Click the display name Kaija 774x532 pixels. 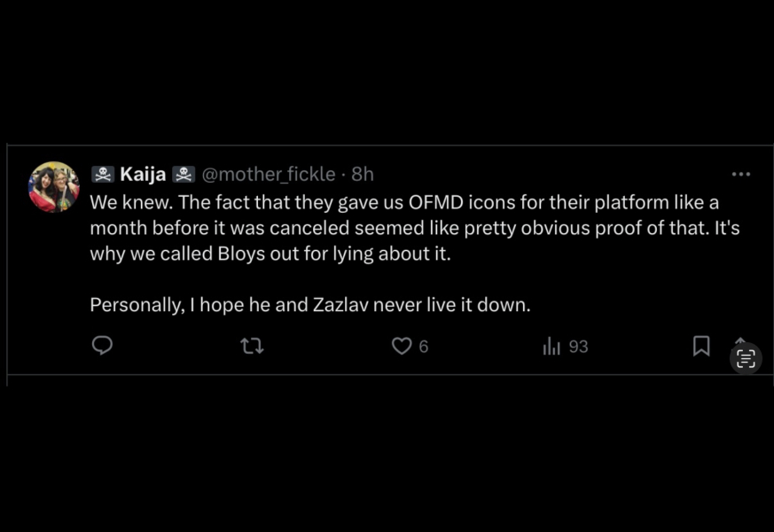click(143, 174)
